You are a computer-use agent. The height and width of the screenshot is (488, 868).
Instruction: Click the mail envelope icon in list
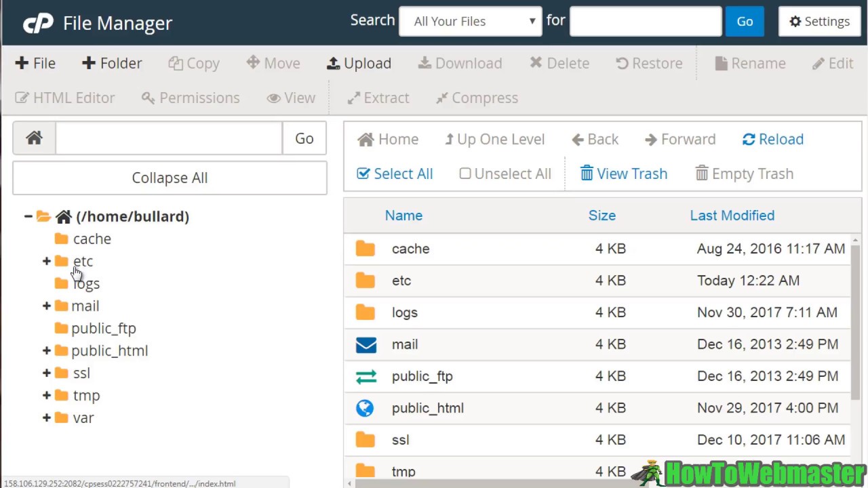pos(366,344)
